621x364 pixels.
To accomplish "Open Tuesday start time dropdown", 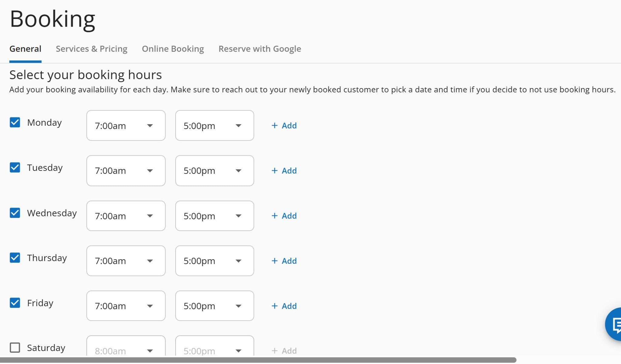I will click(x=126, y=170).
